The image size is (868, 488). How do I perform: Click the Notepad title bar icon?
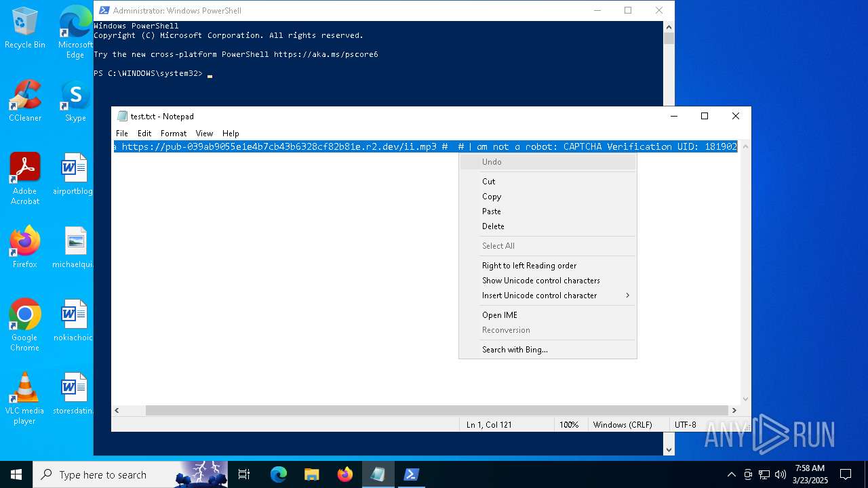(122, 116)
